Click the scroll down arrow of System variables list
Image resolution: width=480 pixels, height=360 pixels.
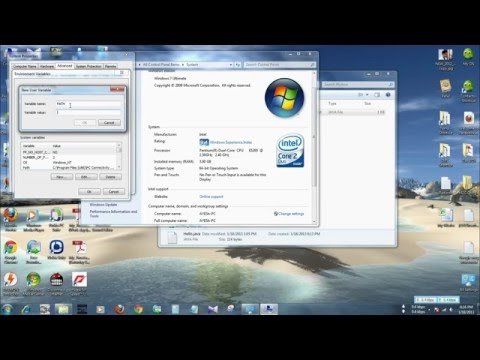click(x=119, y=167)
